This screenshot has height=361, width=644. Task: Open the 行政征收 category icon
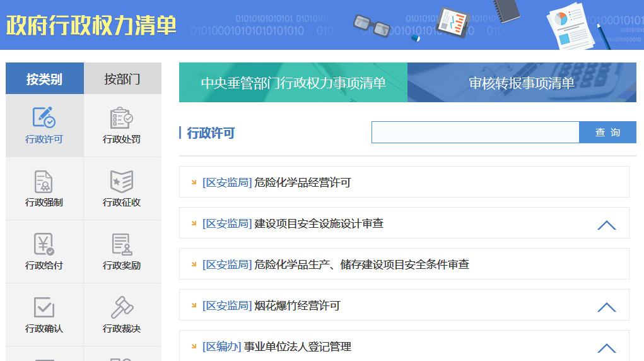[x=122, y=181]
